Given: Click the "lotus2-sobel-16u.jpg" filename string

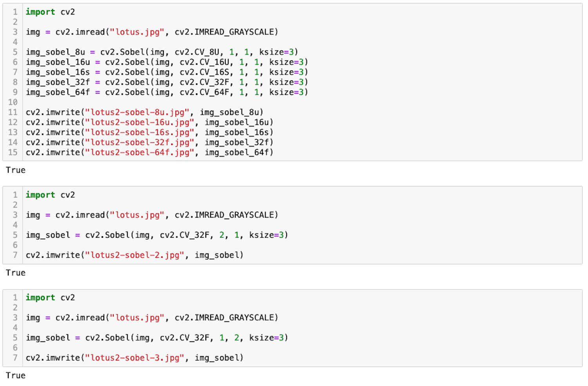Looking at the screenshot, I should pos(140,122).
